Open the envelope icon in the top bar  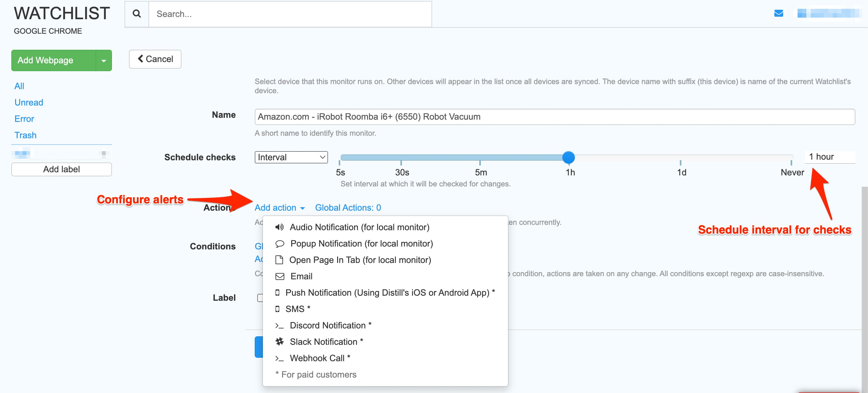(778, 13)
